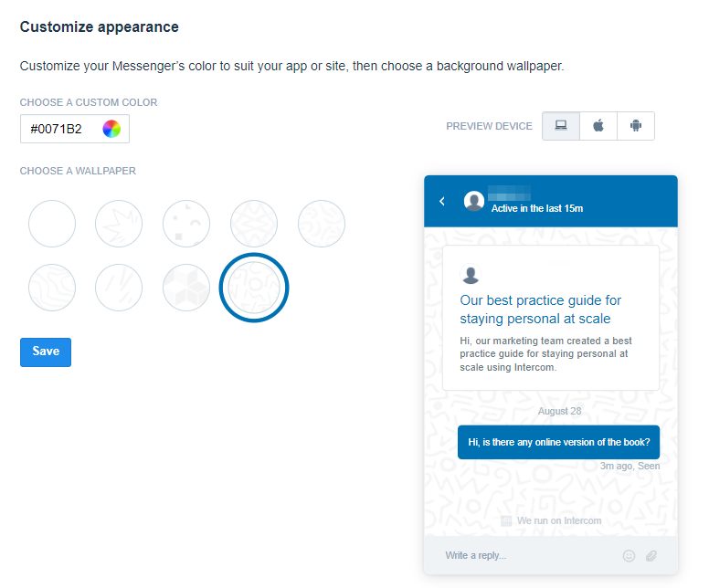Open the emoji smiley picker in reply bar
The height and width of the screenshot is (588, 709).
point(629,555)
